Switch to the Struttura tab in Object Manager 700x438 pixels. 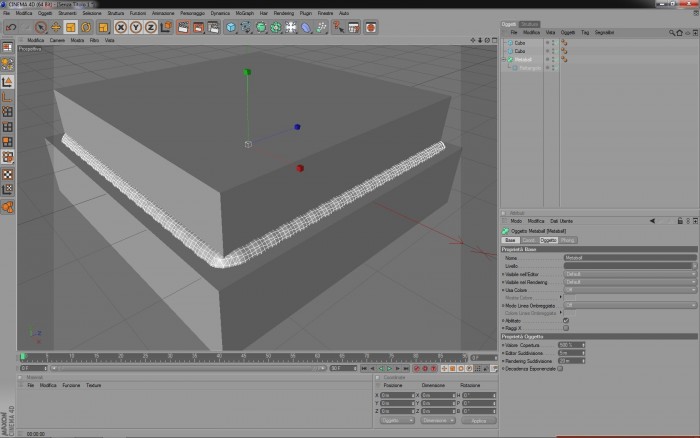(529, 24)
